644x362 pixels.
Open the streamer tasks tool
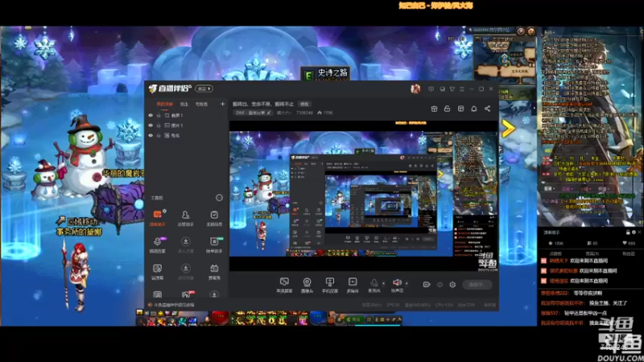tap(214, 218)
